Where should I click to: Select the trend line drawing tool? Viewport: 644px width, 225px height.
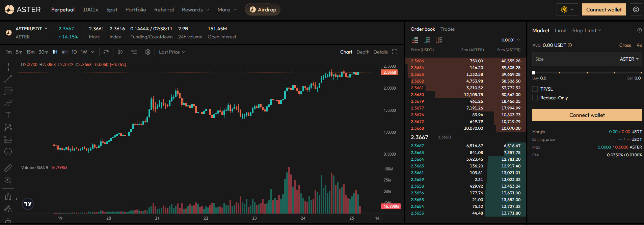[x=8, y=79]
